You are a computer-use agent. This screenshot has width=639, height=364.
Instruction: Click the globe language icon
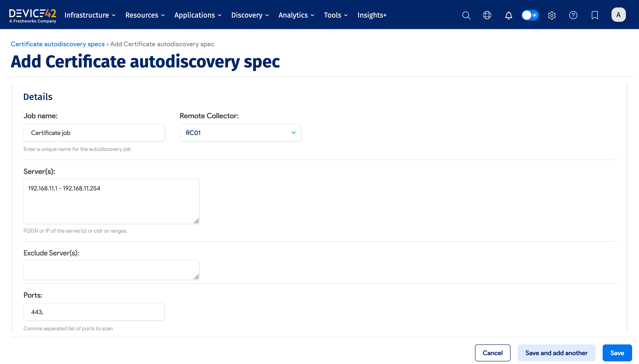[x=487, y=15]
